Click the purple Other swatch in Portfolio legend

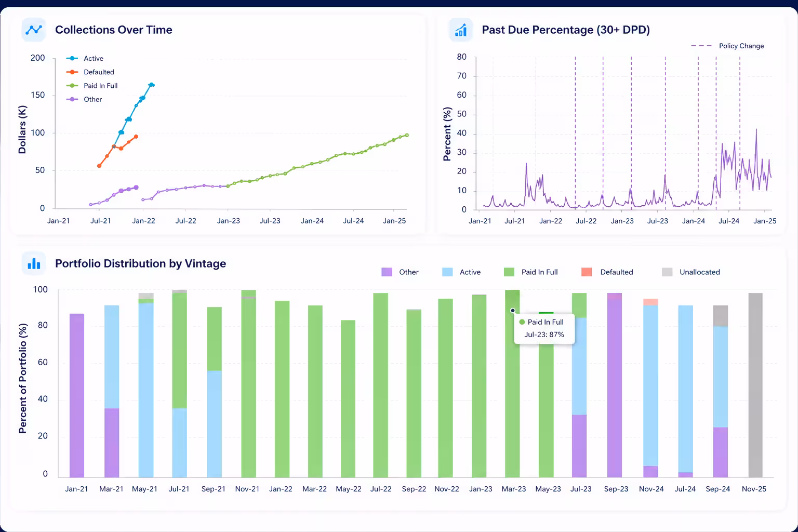387,272
